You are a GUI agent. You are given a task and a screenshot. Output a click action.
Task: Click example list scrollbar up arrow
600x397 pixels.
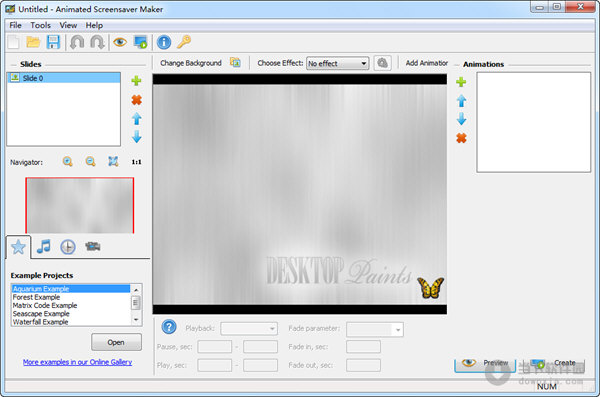[x=136, y=290]
